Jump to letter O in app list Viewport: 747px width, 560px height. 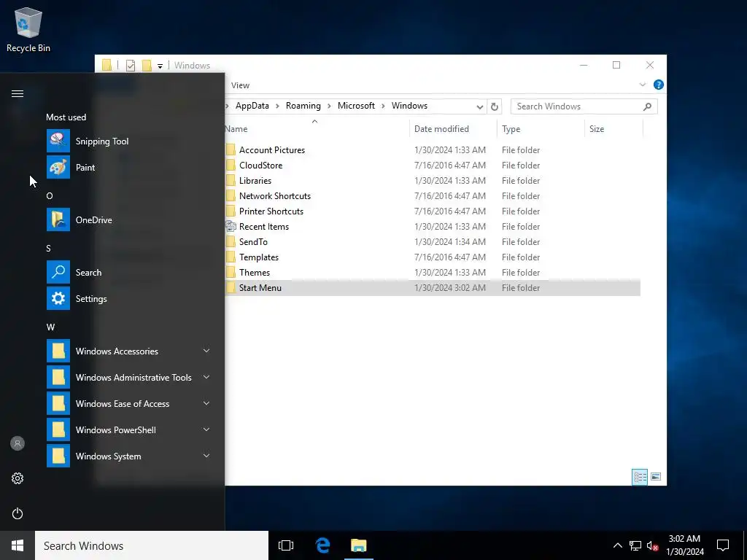[50, 195]
